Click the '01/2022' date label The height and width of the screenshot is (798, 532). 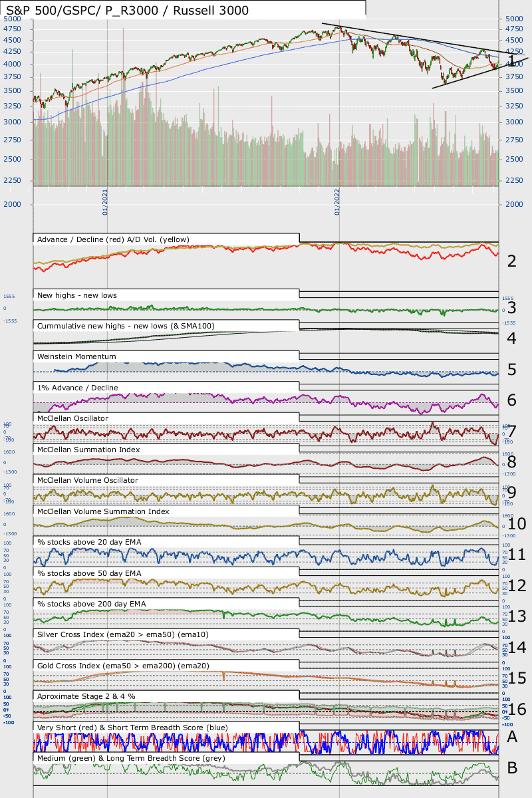tap(337, 201)
